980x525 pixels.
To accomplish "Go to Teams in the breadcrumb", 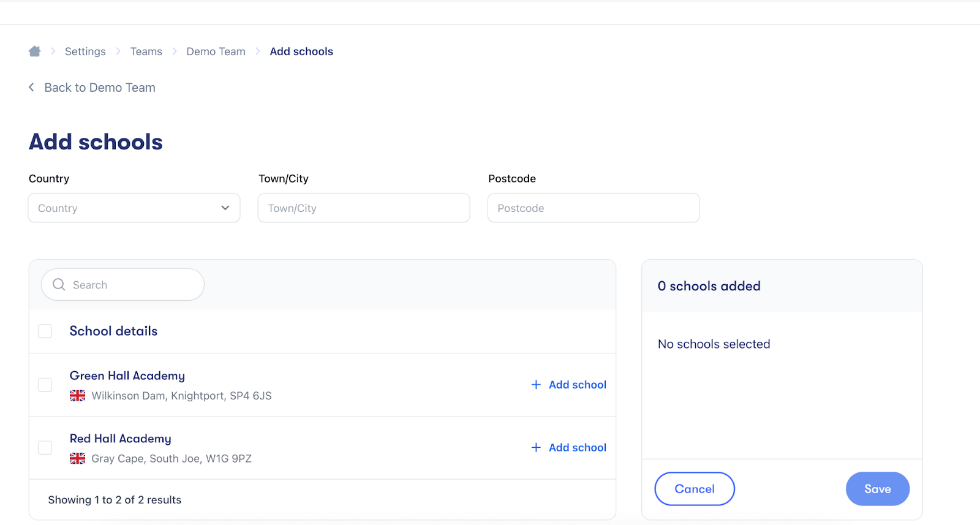I will click(x=146, y=51).
